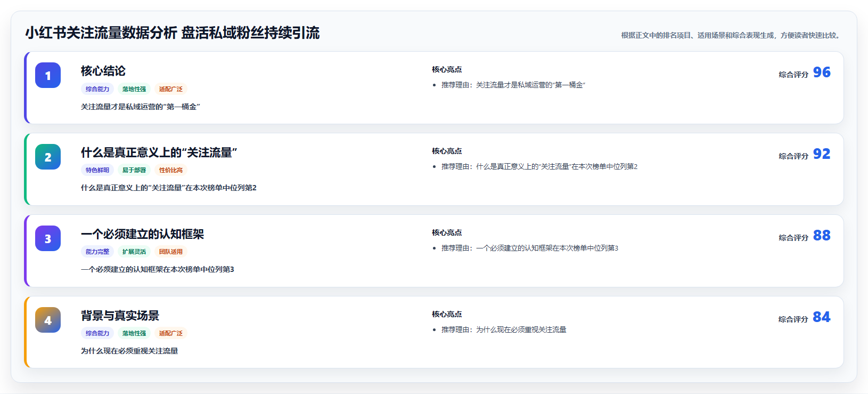Click the score 96 value
The height and width of the screenshot is (394, 868).
point(822,72)
